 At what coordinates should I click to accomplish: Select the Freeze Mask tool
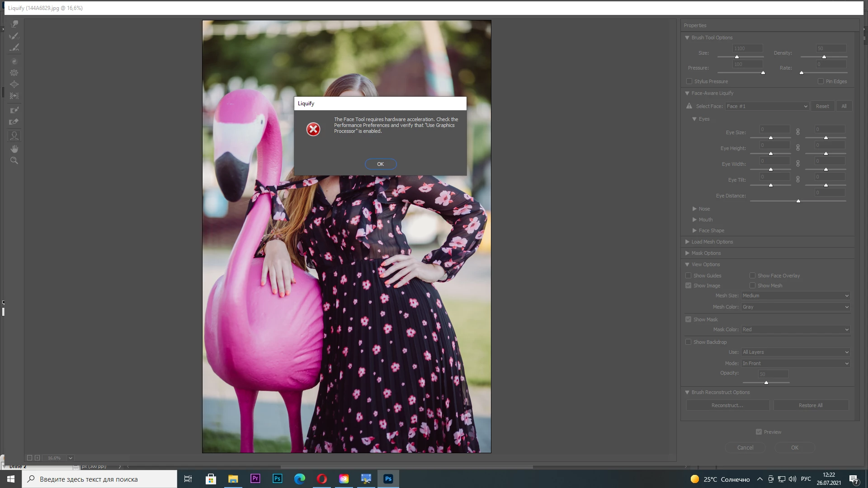point(14,110)
